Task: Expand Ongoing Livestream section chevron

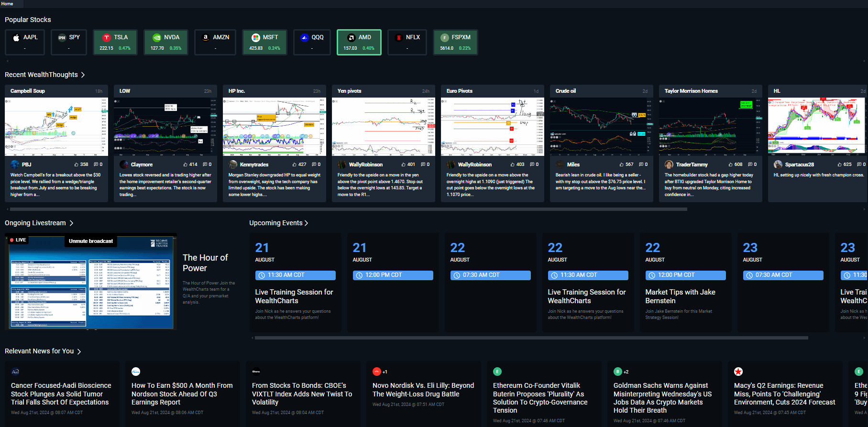Action: point(71,223)
